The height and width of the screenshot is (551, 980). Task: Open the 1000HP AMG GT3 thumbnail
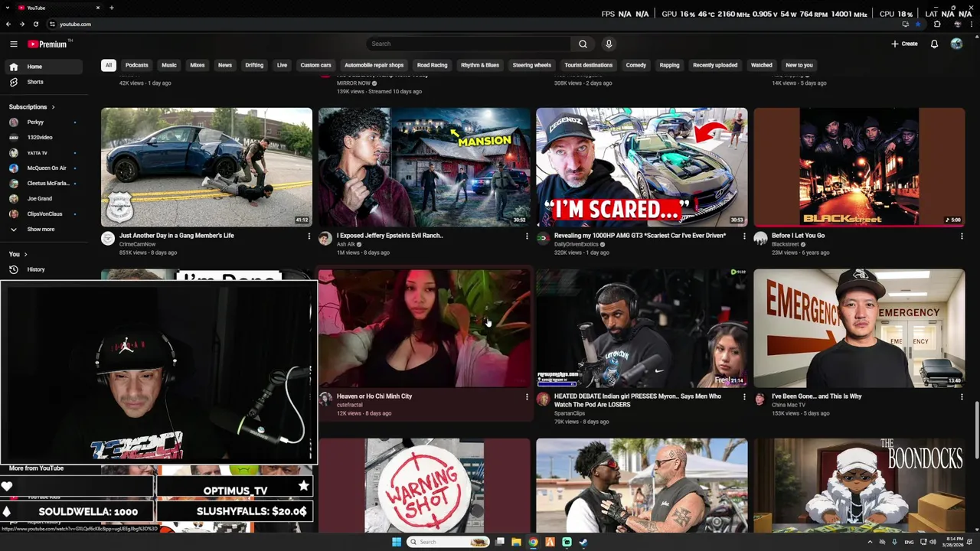click(642, 167)
